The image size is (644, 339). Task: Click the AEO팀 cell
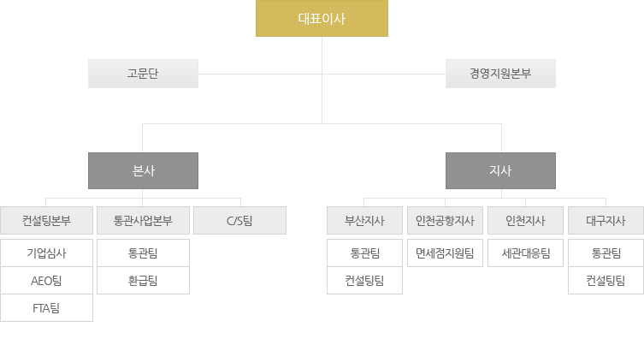[x=46, y=281]
